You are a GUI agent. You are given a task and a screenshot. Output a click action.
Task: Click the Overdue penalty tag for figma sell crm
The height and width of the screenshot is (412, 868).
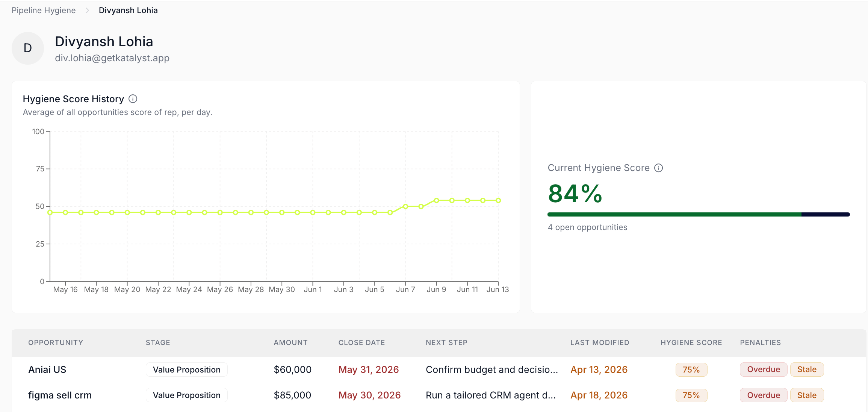tap(764, 395)
